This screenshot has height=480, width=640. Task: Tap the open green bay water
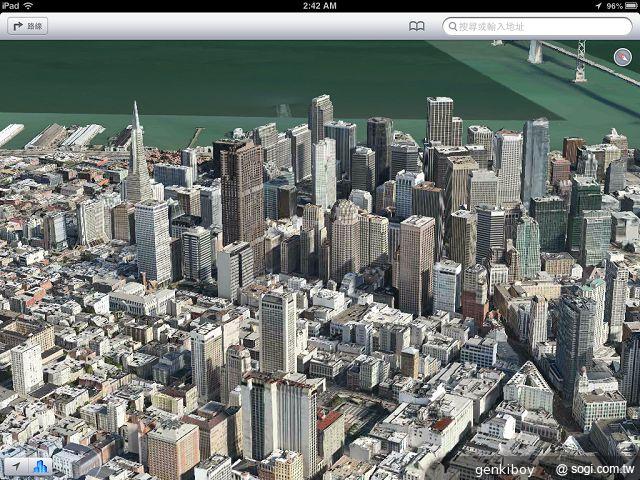coord(200,80)
